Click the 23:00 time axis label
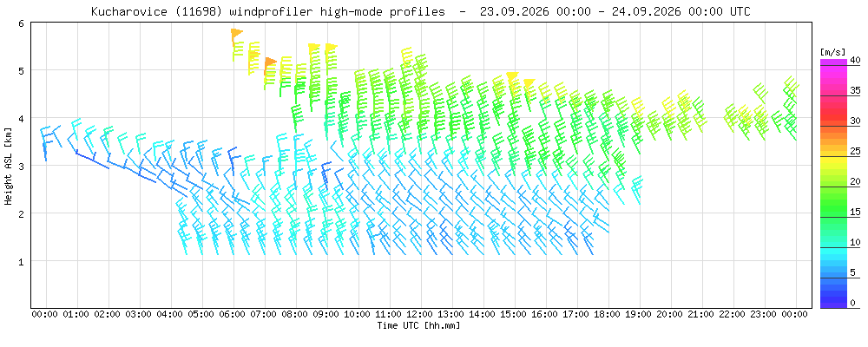Viewport: 868px width, 347px height. [765, 314]
